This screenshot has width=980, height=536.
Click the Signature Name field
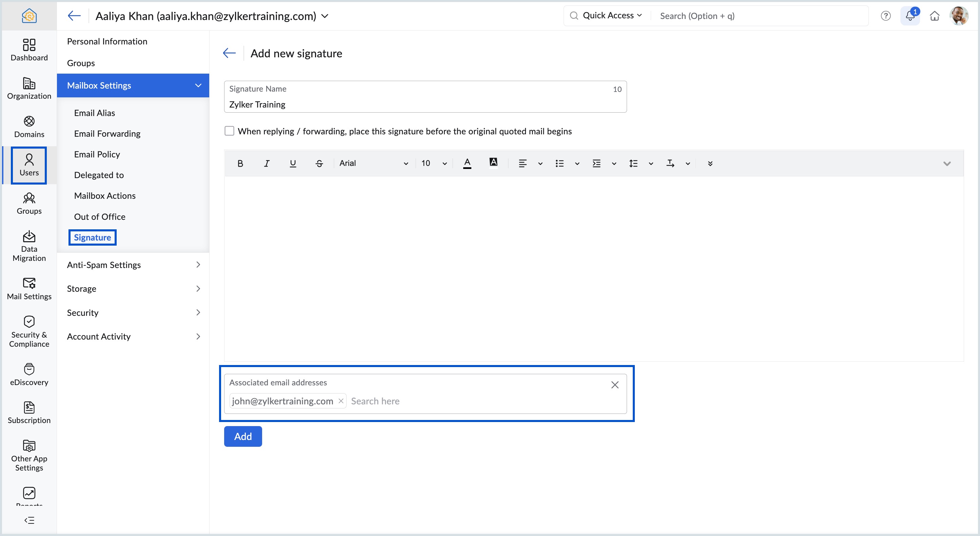click(x=425, y=104)
